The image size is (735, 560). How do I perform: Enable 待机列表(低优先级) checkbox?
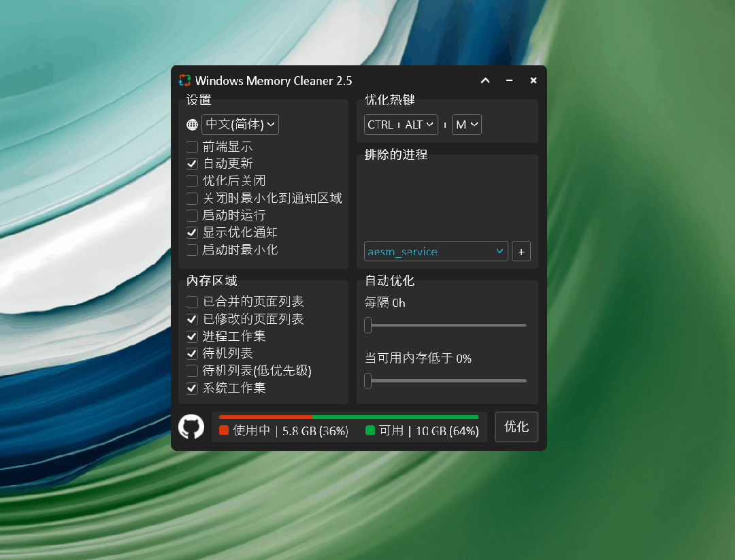pos(192,371)
